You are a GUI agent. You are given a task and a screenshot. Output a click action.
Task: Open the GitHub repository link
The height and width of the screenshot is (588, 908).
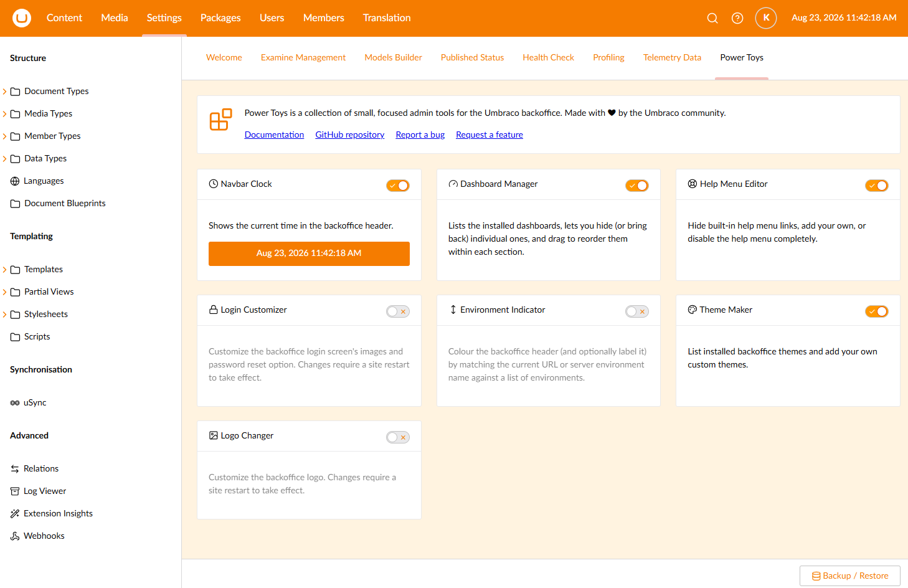click(x=350, y=135)
